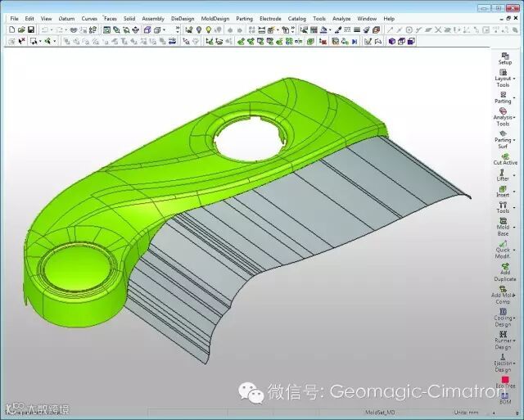The height and width of the screenshot is (420, 524).
Task: Click the Runner Design icon
Action: [503, 334]
